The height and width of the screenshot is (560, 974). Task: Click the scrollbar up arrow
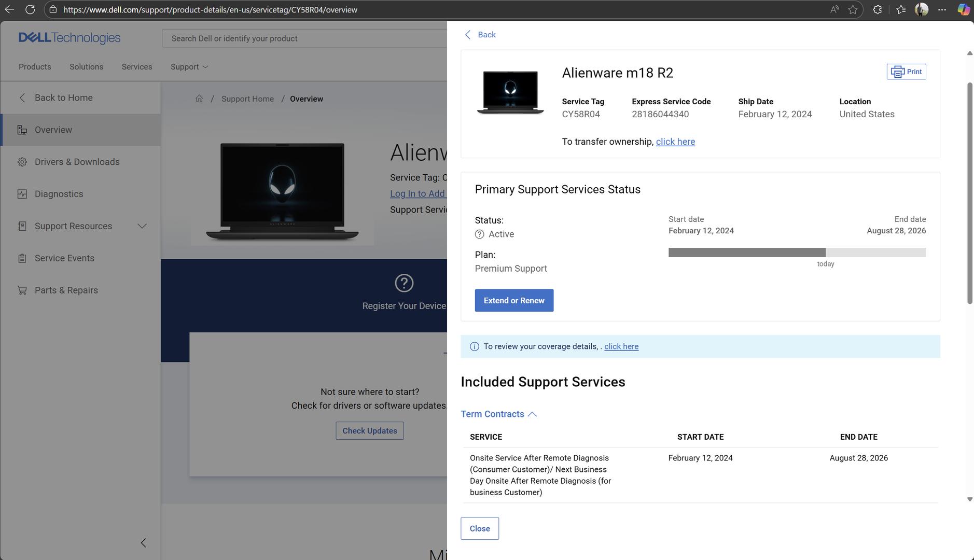point(969,53)
